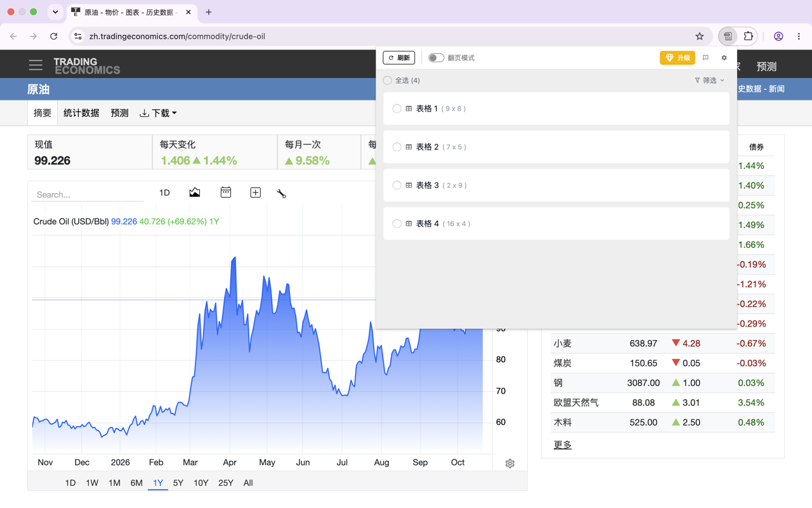Select the 摘要 tab

tap(43, 113)
